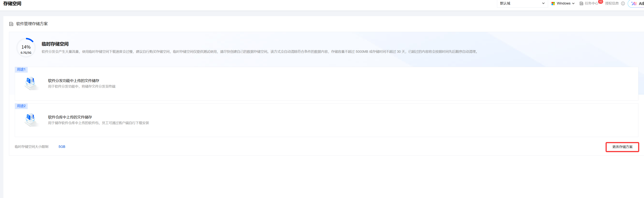Viewport: 644px width, 198px height.
Task: Click the 14% storage usage ring
Action: click(x=26, y=48)
